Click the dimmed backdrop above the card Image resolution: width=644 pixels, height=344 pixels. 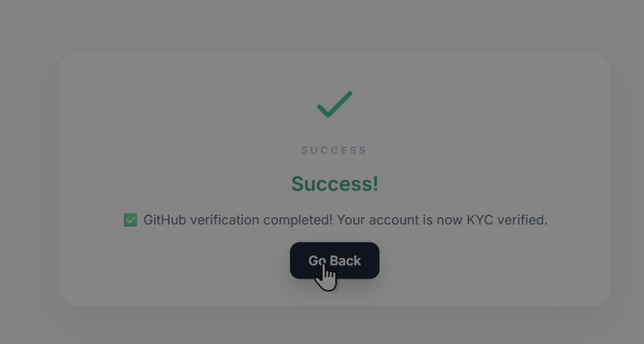point(322,25)
